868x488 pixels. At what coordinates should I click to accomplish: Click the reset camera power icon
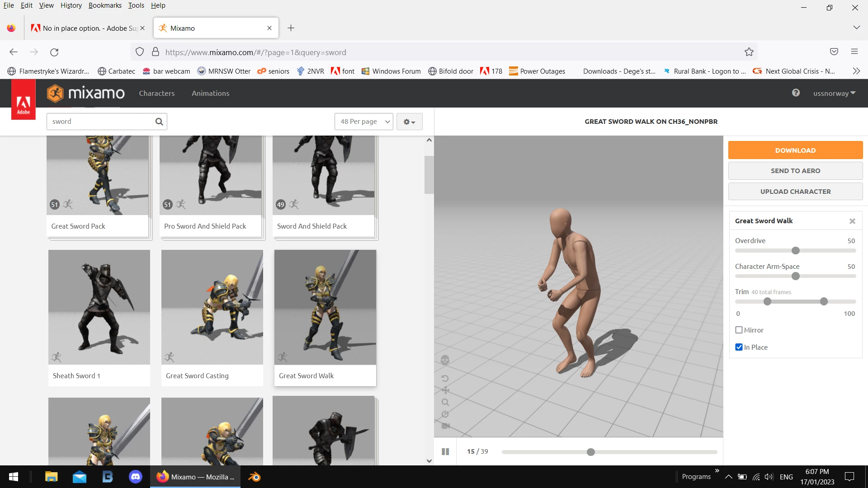point(445,414)
